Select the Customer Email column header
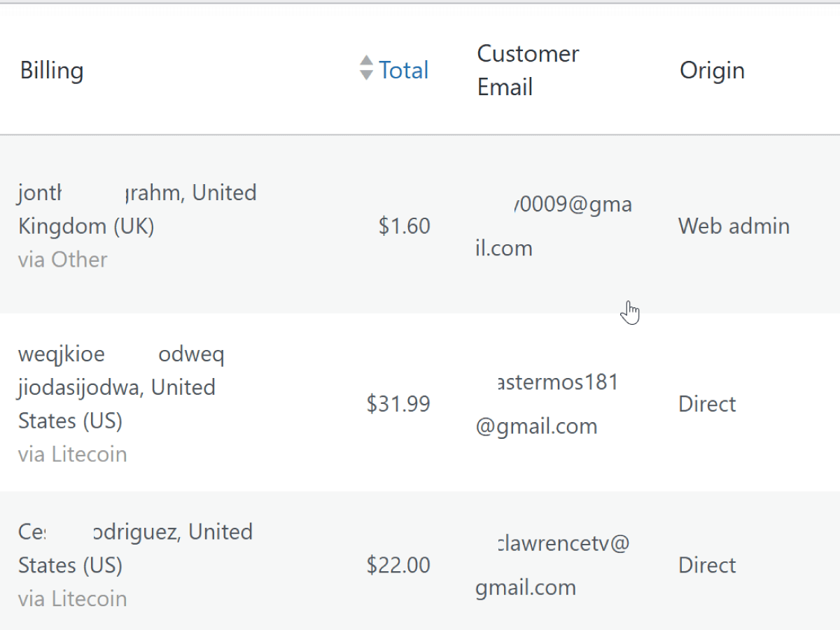840x630 pixels. (528, 70)
